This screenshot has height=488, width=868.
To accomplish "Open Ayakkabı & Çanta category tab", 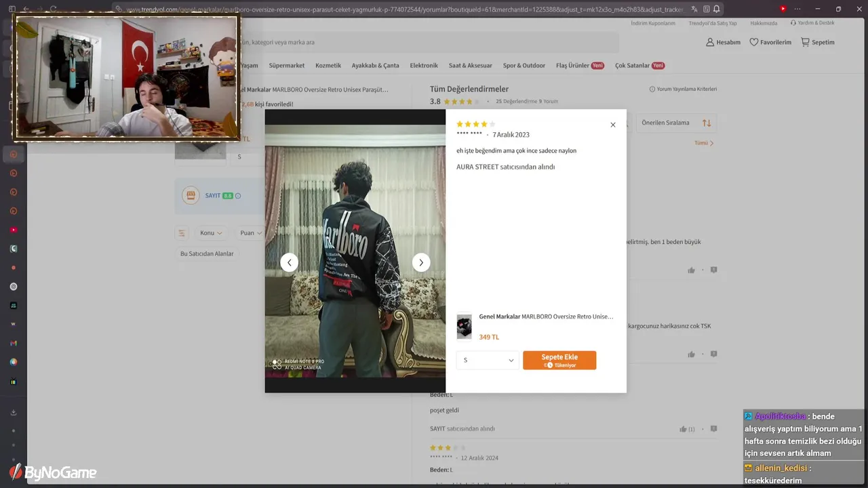I will point(375,66).
